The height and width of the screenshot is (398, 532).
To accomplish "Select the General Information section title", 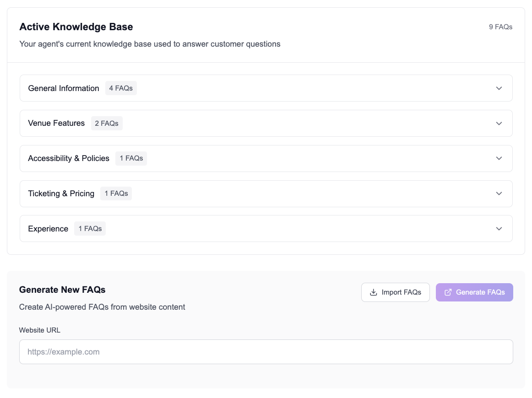I will click(64, 88).
